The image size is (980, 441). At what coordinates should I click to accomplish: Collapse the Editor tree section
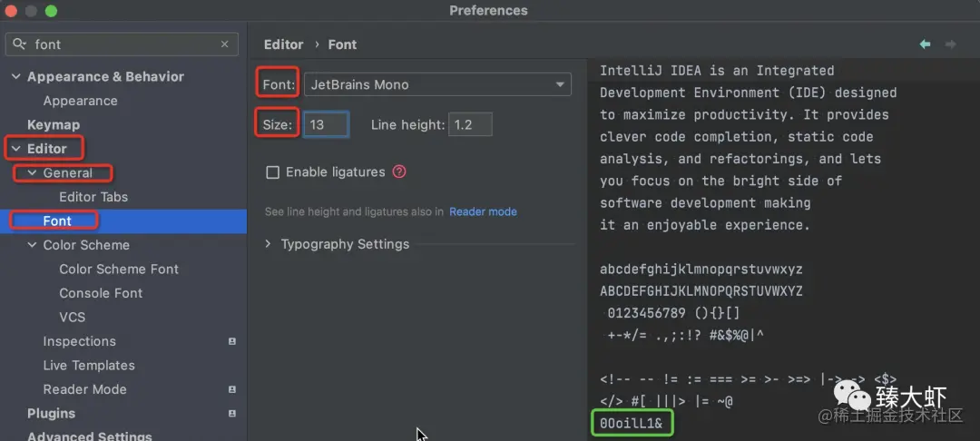[15, 149]
